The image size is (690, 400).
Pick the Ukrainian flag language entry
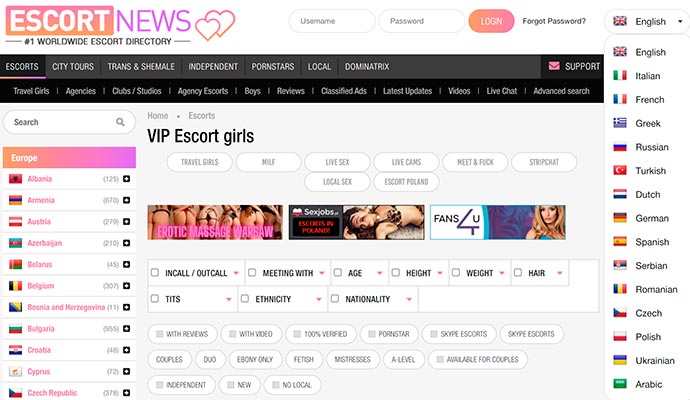(x=620, y=360)
